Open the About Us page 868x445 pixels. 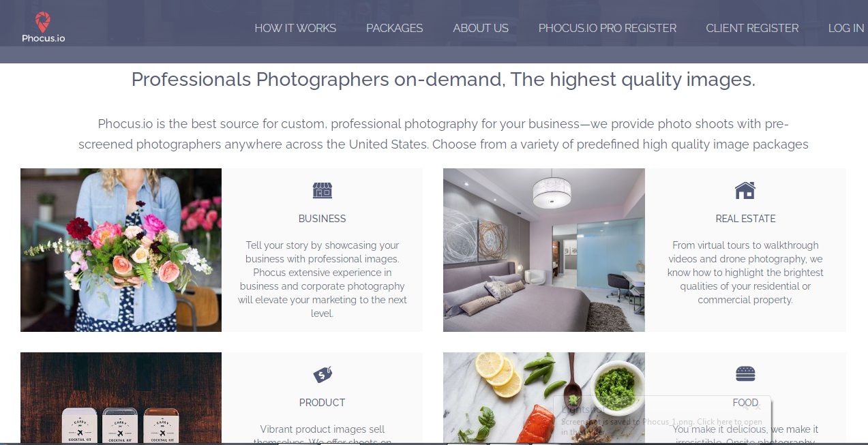pyautogui.click(x=481, y=28)
